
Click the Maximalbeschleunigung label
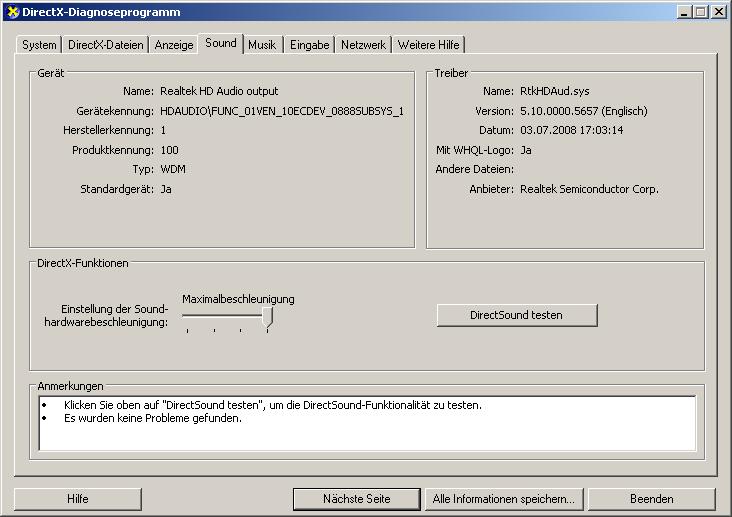point(238,299)
